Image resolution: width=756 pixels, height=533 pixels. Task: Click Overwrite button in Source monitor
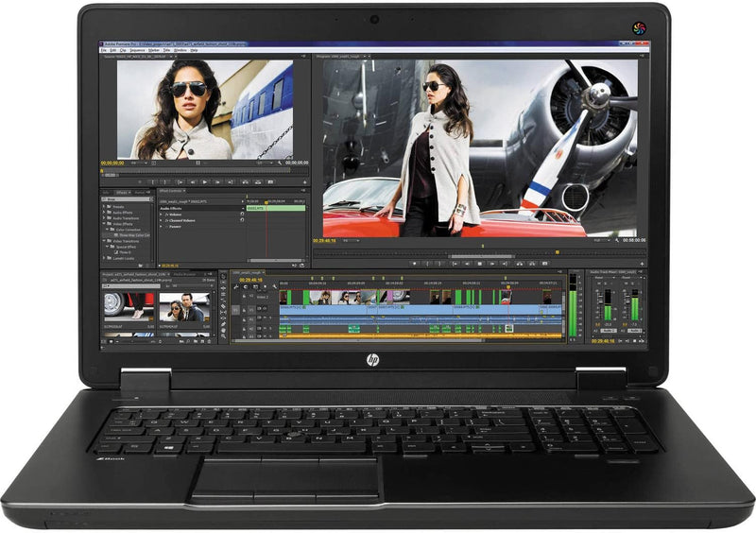point(258,182)
